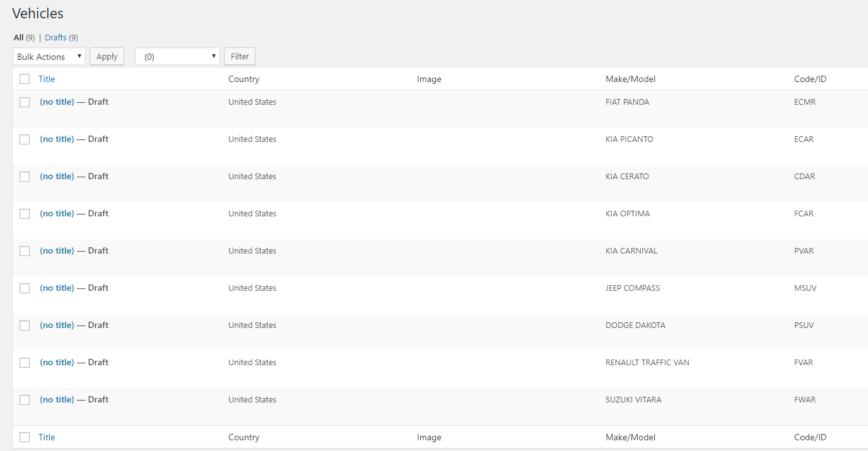Click the Make/Model column header
868x451 pixels.
click(x=630, y=79)
